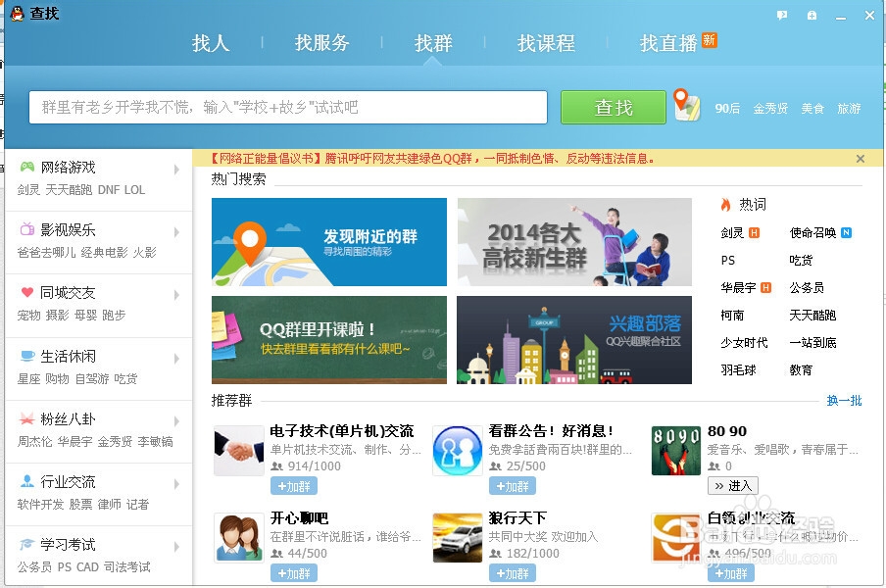Click the 学习考试 graduation cap icon
The width and height of the screenshot is (886, 588).
click(x=27, y=544)
